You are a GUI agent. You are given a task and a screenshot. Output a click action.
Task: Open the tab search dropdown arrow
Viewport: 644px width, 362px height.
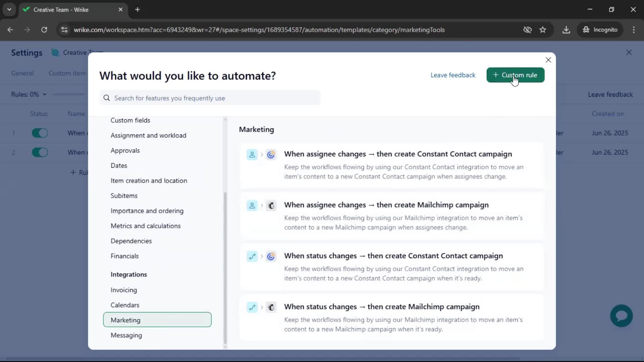tap(9, 10)
